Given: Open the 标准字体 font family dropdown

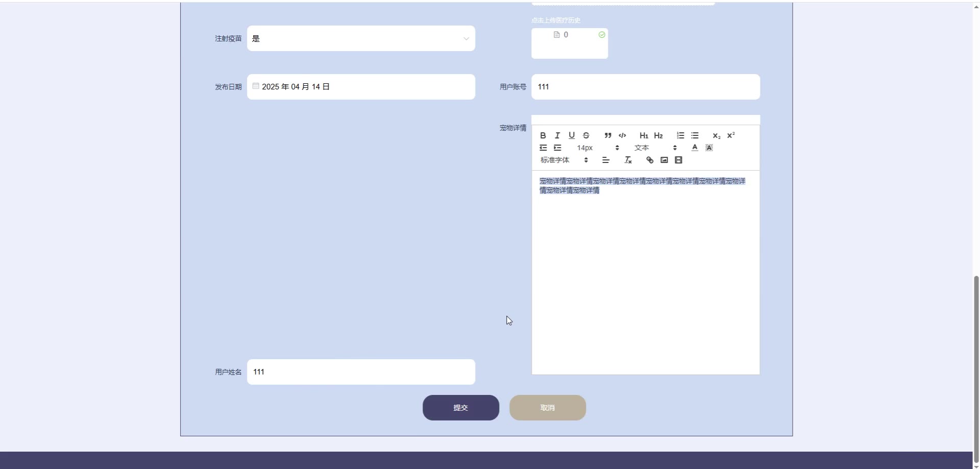Looking at the screenshot, I should pos(564,160).
